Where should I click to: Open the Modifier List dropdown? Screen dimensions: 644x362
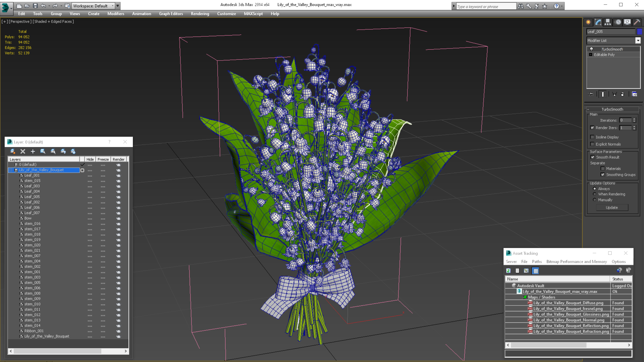pyautogui.click(x=638, y=40)
